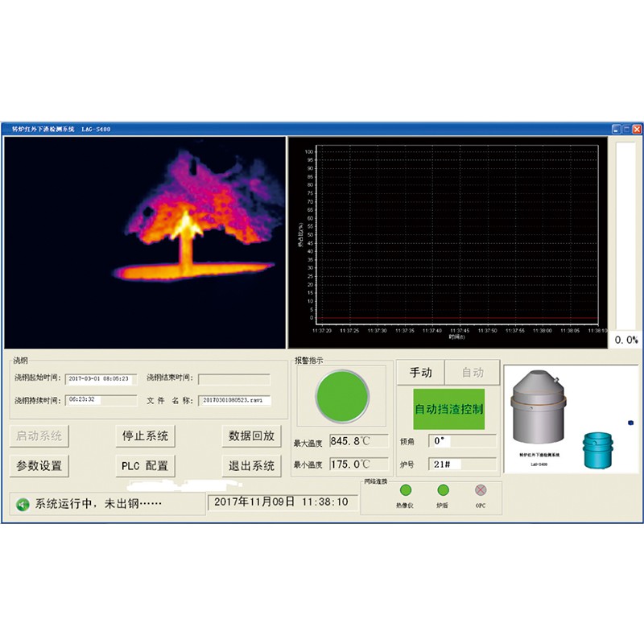
Task: Click the small blue dot beside ladle
Action: [631, 423]
